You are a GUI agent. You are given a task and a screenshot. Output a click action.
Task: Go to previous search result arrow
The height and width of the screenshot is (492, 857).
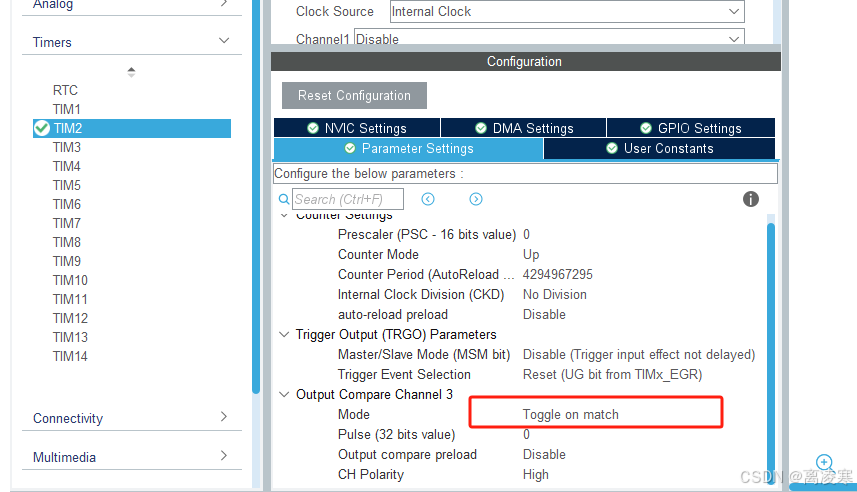[428, 199]
